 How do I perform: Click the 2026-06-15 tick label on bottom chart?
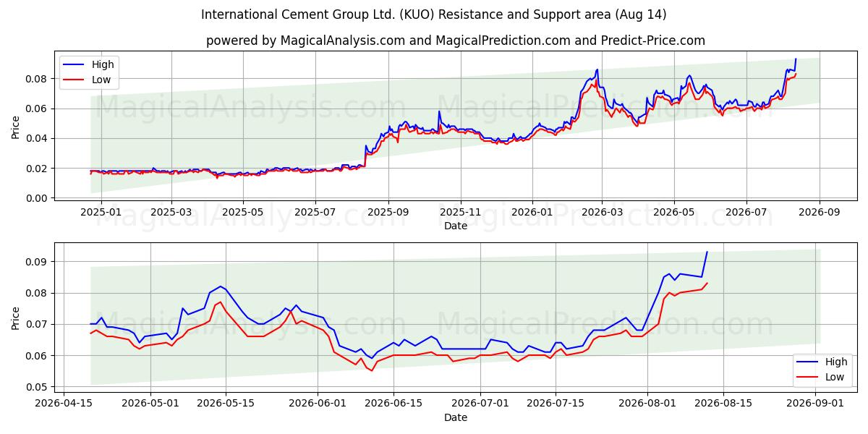(x=393, y=404)
